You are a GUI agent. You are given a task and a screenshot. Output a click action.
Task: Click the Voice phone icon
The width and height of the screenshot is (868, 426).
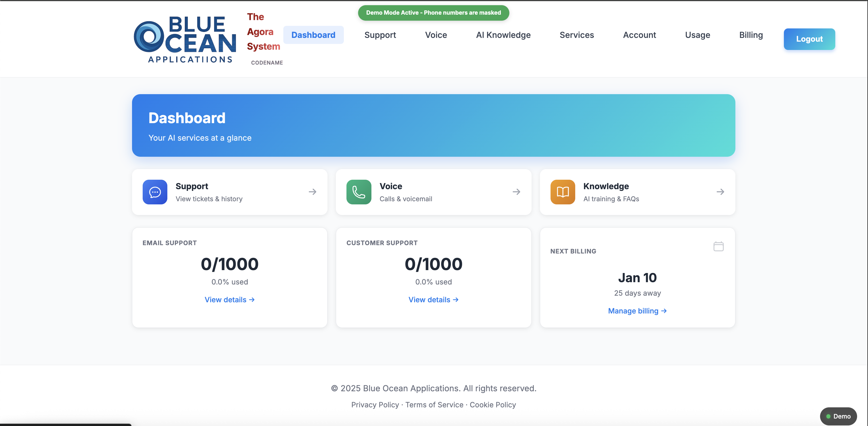pos(358,192)
